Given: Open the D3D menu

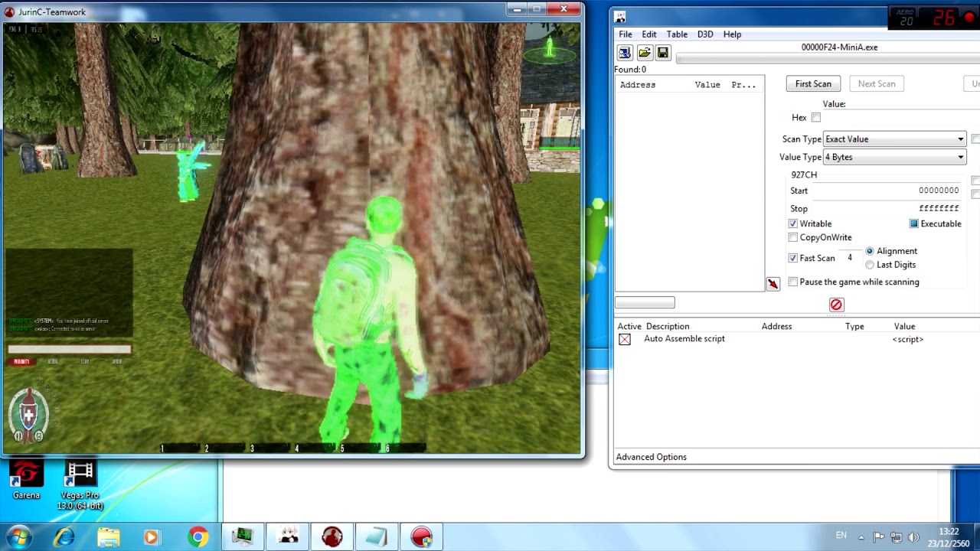Looking at the screenshot, I should tap(705, 34).
